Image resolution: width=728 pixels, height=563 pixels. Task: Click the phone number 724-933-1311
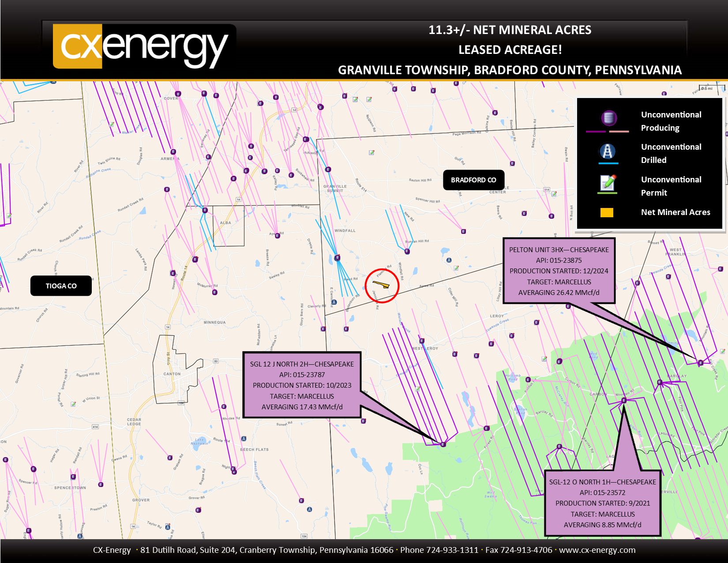click(452, 550)
